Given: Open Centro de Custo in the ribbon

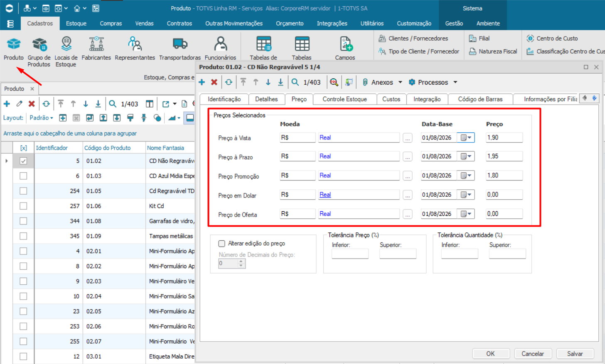Looking at the screenshot, I should click(x=552, y=38).
